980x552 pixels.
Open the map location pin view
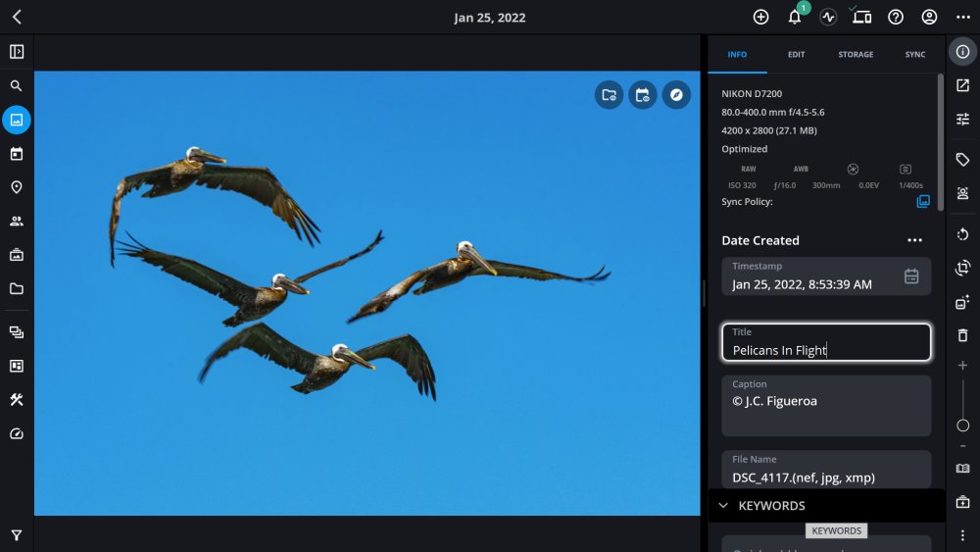[17, 187]
